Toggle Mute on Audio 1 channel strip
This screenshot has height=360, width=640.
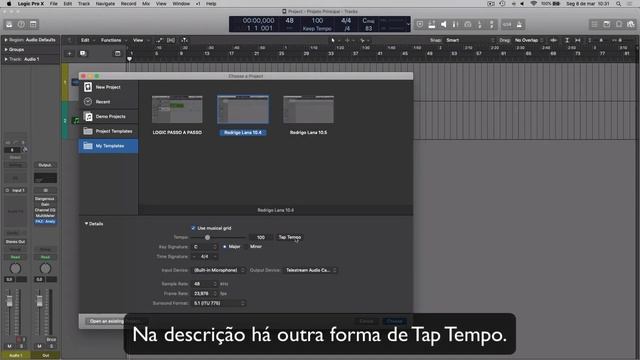(9, 346)
